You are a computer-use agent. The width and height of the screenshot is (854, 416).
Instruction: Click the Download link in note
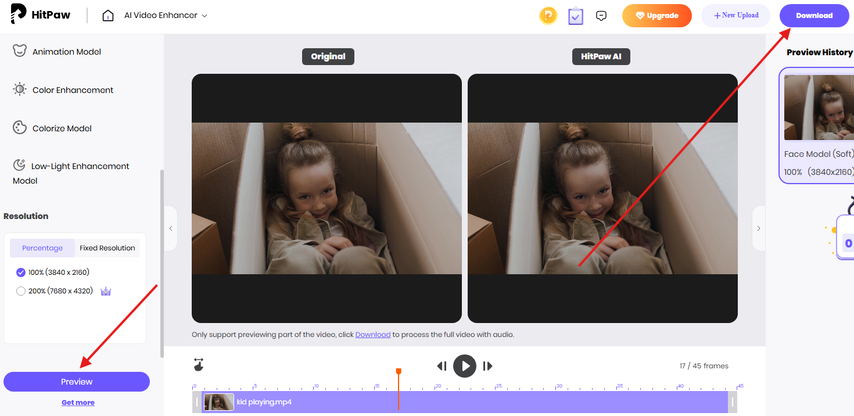[x=373, y=335]
